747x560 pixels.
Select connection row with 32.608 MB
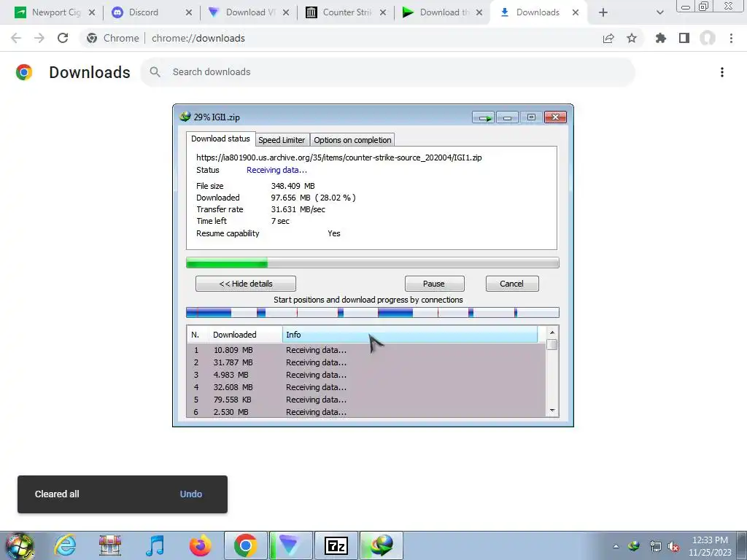366,387
